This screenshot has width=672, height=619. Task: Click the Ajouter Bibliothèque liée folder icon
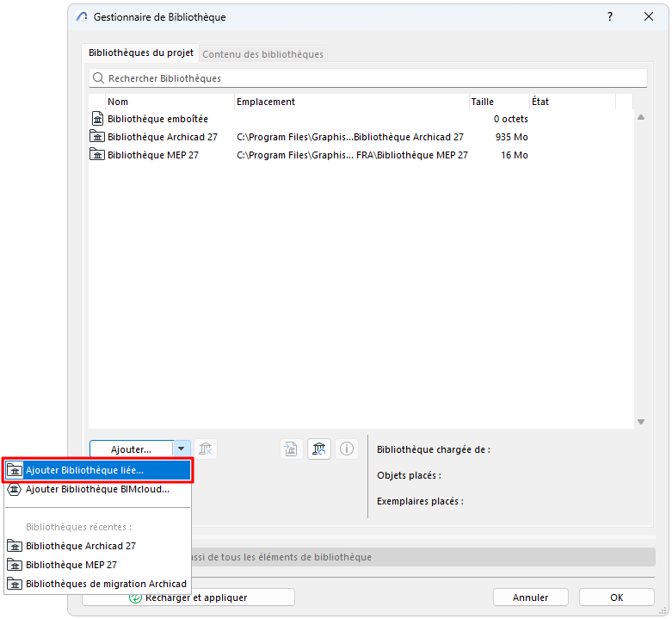[x=15, y=470]
